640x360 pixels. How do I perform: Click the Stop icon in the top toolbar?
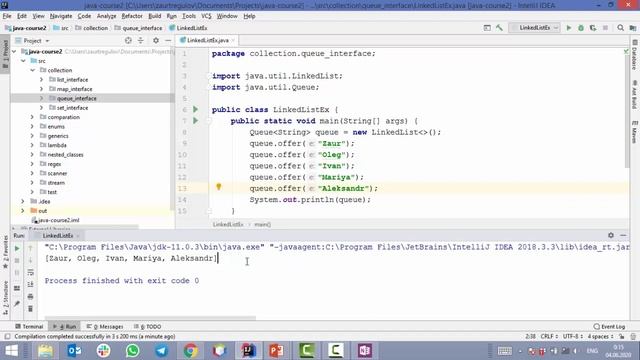tap(605, 28)
